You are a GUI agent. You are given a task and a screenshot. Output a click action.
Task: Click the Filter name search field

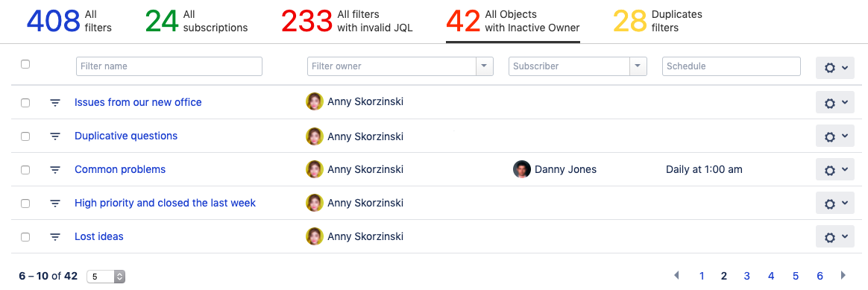click(x=169, y=66)
